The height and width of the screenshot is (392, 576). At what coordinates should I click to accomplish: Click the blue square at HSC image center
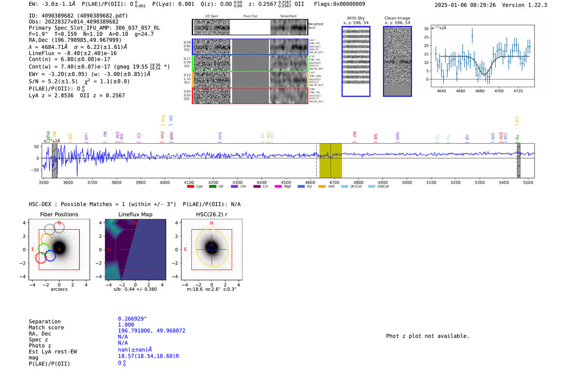coord(211,248)
